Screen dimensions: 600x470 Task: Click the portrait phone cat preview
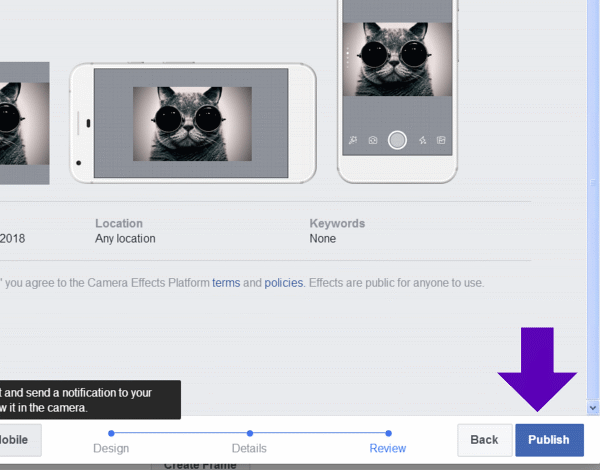398,60
